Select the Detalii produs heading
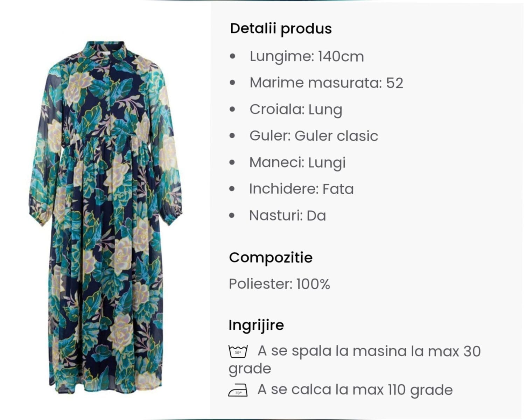This screenshot has width=525, height=420. click(x=281, y=29)
